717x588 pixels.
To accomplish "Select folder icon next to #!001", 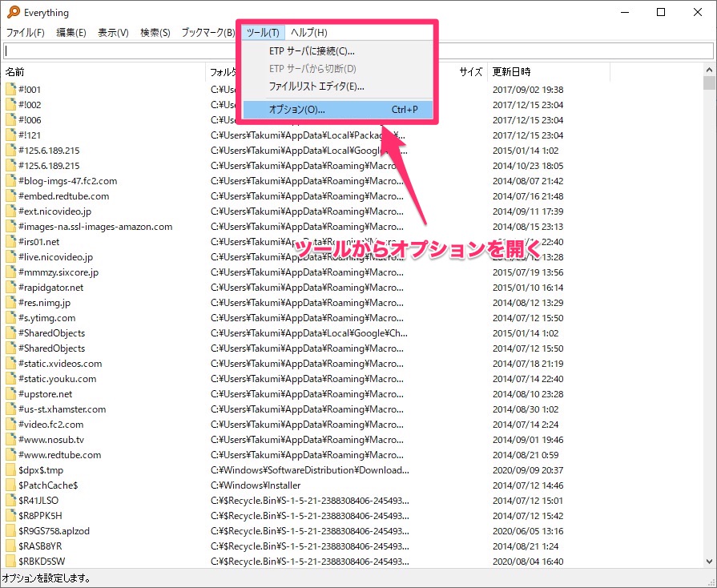I will coord(10,90).
